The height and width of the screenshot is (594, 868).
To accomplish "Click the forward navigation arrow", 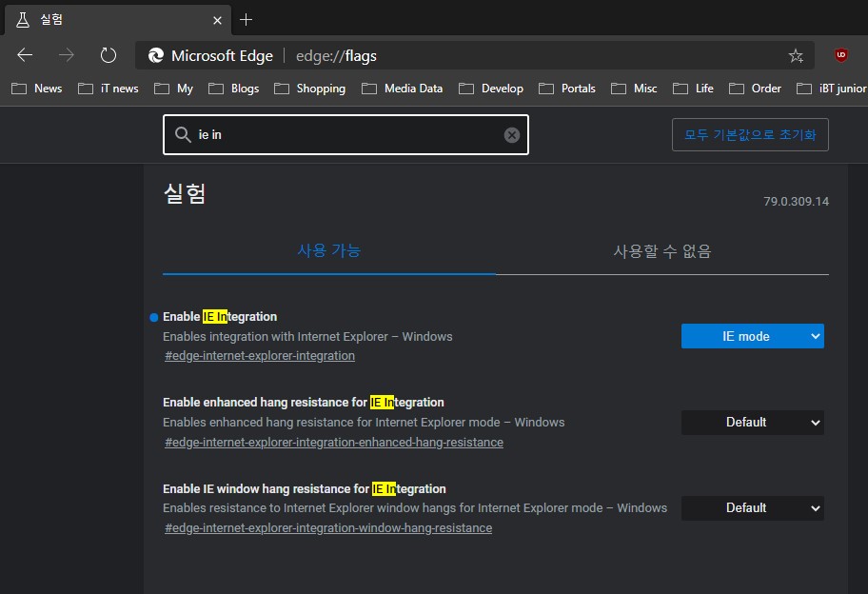I will coord(67,55).
